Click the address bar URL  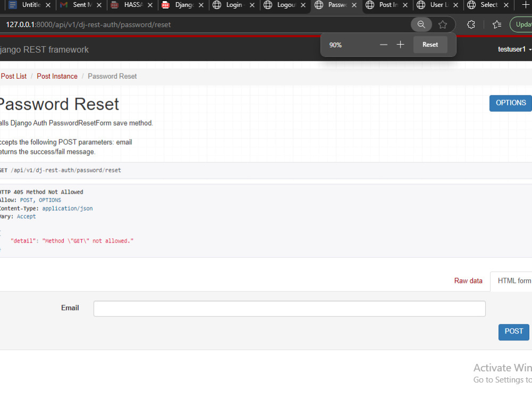point(88,25)
